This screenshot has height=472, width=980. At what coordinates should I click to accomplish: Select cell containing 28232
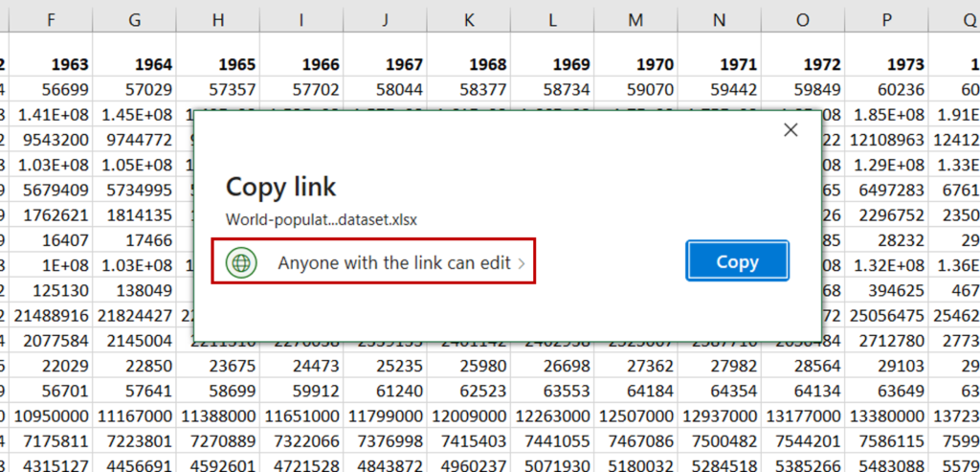tap(887, 240)
